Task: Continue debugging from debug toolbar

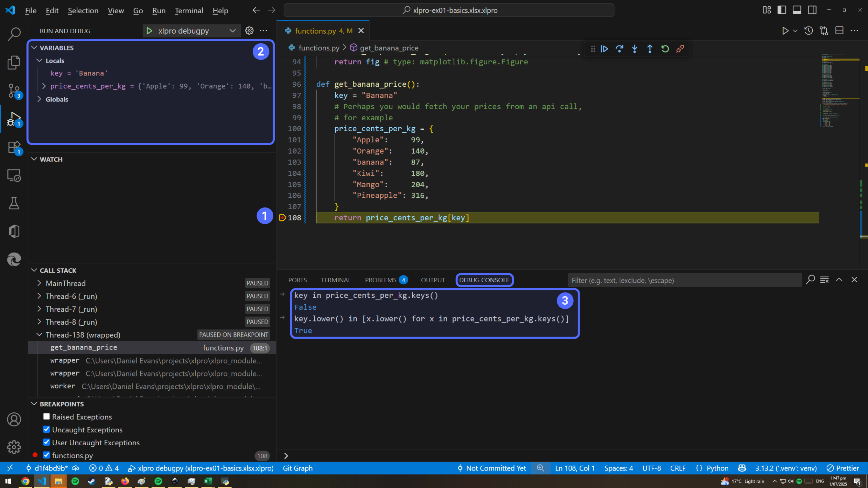Action: (604, 49)
